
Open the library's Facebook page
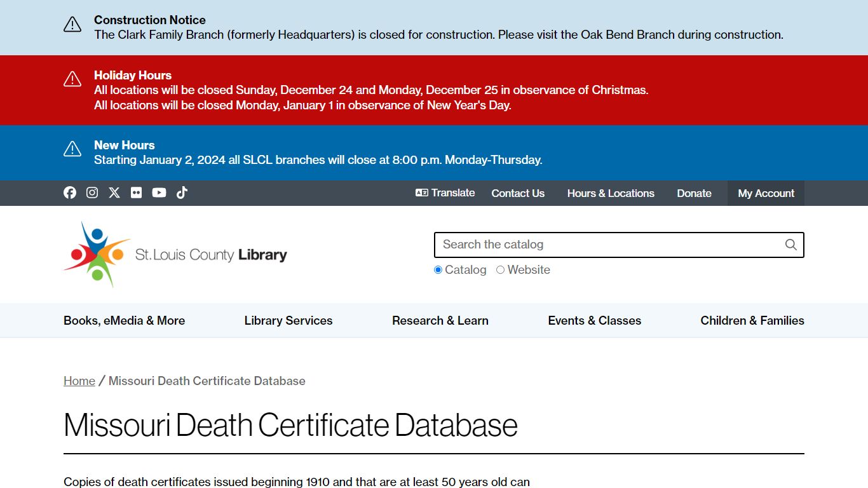tap(70, 193)
